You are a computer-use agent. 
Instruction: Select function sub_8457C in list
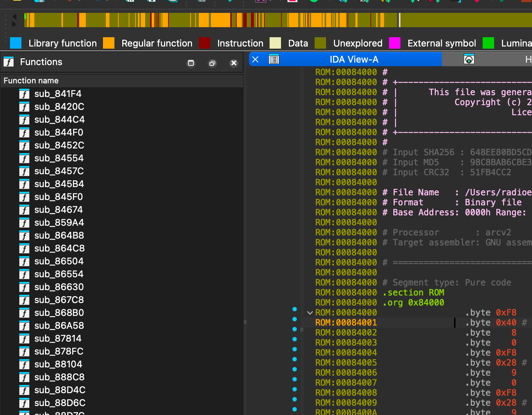click(122, 171)
